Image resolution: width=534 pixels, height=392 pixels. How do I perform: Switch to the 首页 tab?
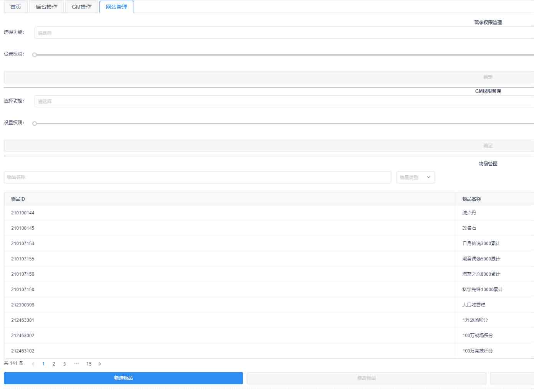[x=16, y=7]
